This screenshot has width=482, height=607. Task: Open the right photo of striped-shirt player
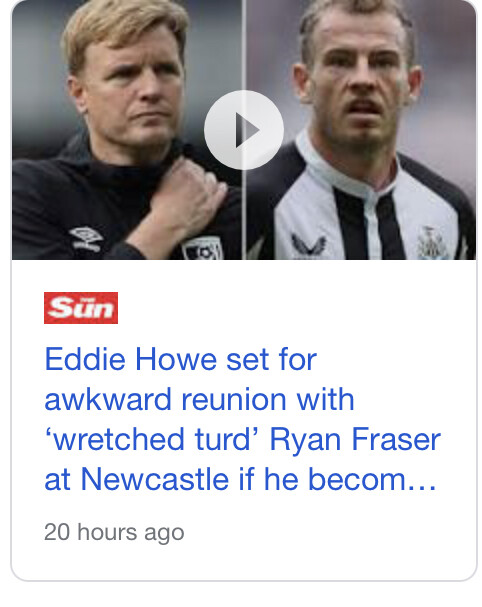tap(361, 130)
